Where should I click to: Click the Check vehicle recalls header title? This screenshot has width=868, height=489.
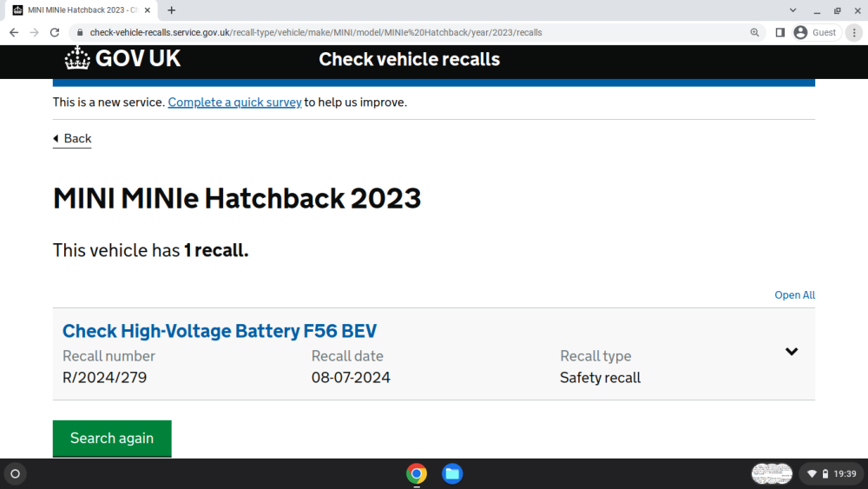pyautogui.click(x=409, y=59)
